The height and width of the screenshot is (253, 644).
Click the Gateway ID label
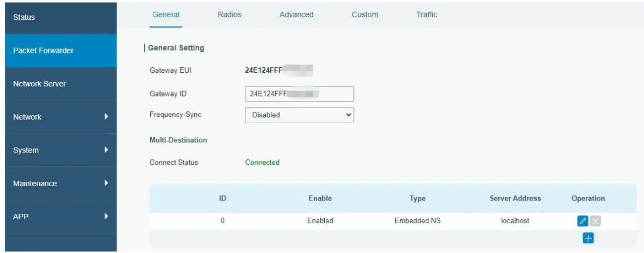click(x=168, y=94)
